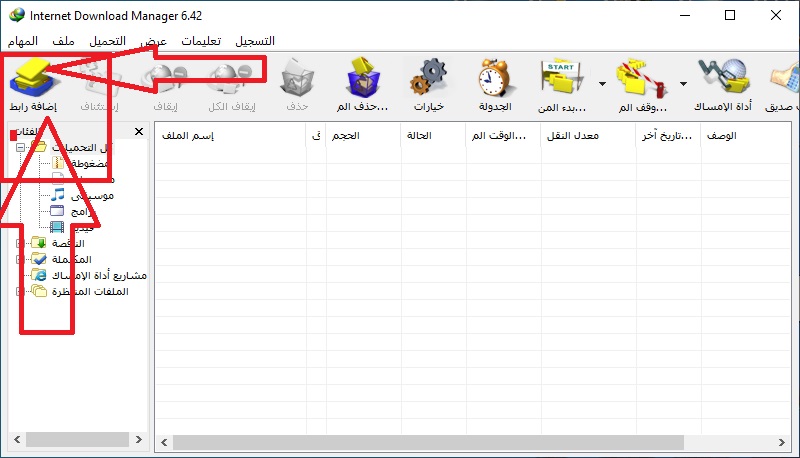Open the Grabber tool (أداة الإمساك) icon
This screenshot has height=458, width=800.
[723, 78]
